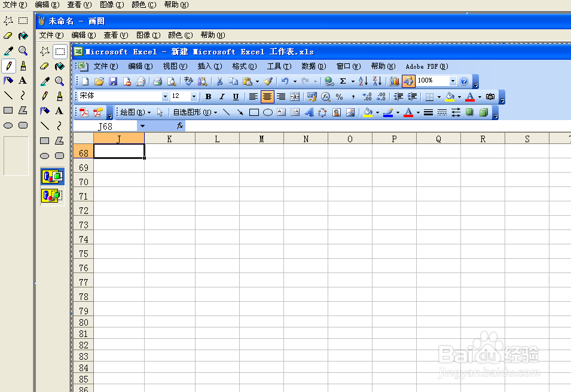This screenshot has height=392, width=571.
Task: Select the Text tool in inner 未命名 Paint toolbox
Action: point(59,111)
